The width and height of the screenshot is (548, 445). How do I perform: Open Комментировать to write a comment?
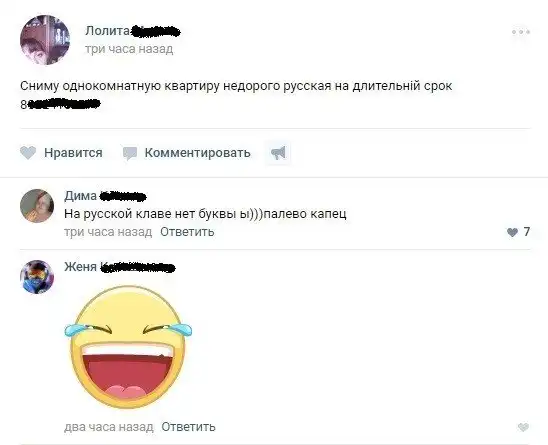pyautogui.click(x=197, y=153)
